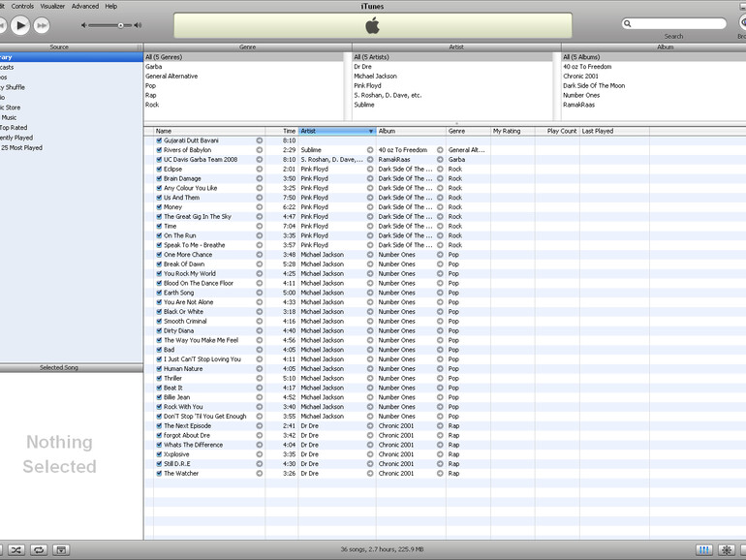Screen dimensions: 746x560
Task: Click arrow icon next to Gujarati Dutt Bavani
Action: click(x=260, y=140)
